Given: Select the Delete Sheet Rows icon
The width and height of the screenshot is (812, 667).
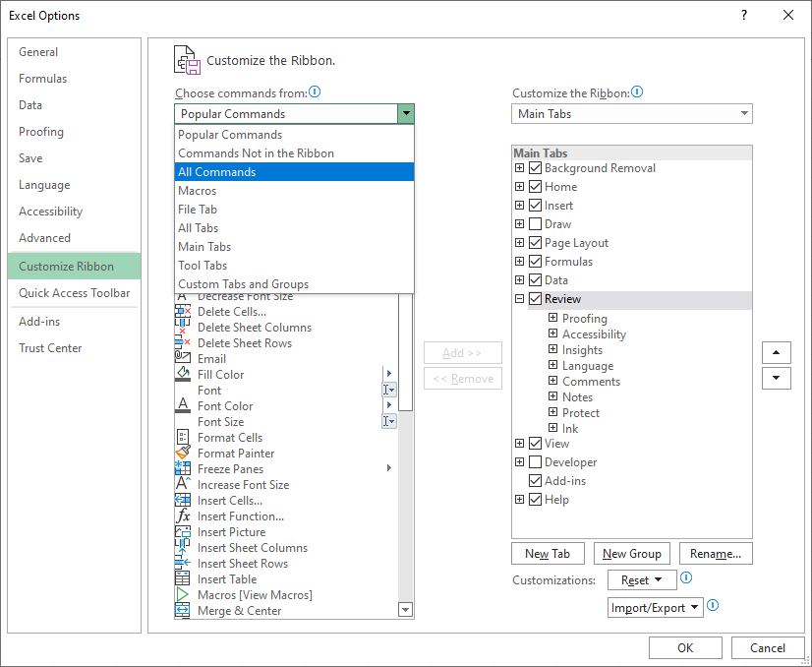Looking at the screenshot, I should (x=183, y=343).
